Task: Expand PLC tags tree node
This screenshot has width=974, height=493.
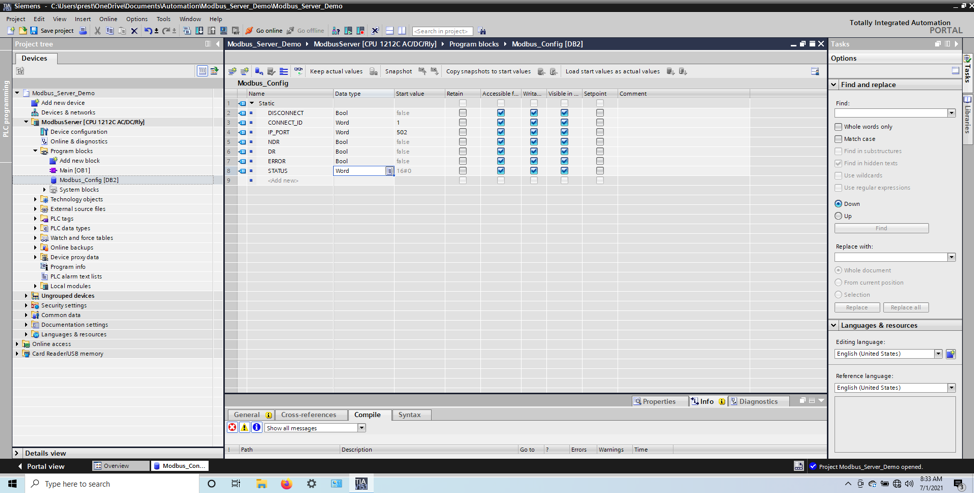Action: click(35, 219)
